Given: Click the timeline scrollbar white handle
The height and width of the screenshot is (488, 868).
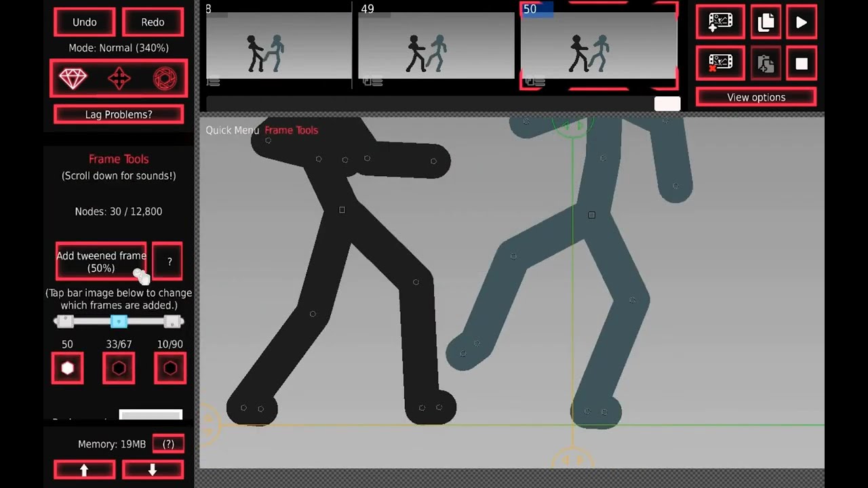Looking at the screenshot, I should coord(667,104).
